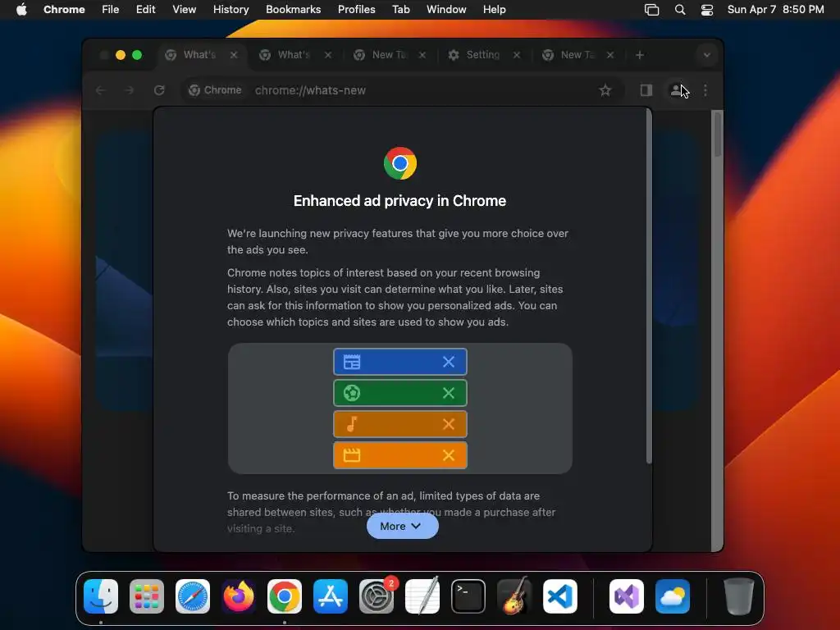
Task: Switch to the Settings tab
Action: point(484,55)
